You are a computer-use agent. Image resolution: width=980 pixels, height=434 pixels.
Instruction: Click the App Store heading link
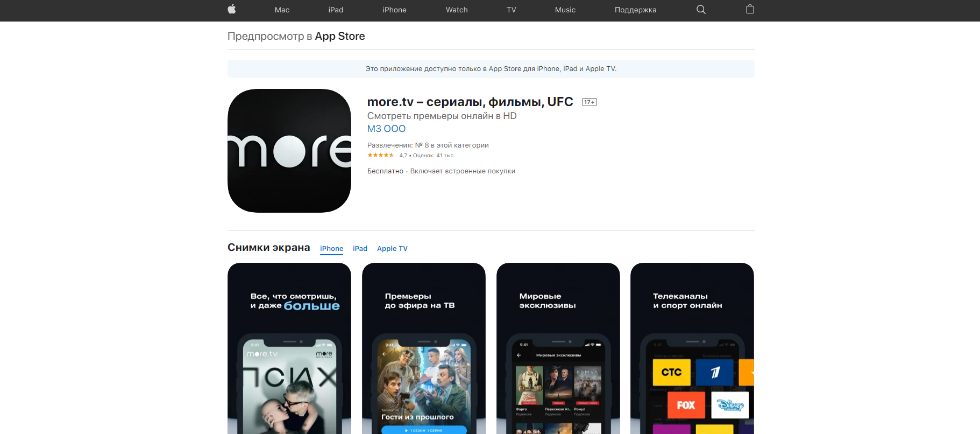click(340, 36)
